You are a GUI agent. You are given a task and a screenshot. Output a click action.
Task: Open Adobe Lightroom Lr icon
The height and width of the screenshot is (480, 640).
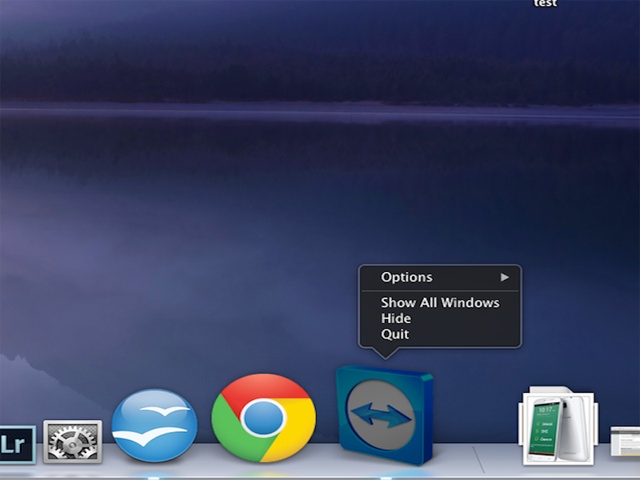pos(16,444)
